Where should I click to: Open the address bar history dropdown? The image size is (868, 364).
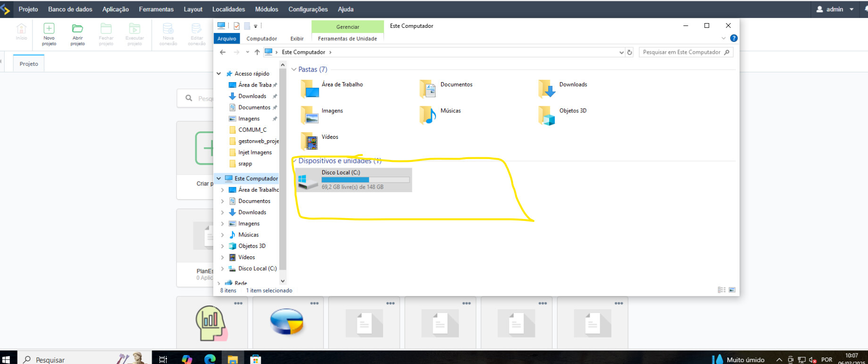pyautogui.click(x=621, y=52)
